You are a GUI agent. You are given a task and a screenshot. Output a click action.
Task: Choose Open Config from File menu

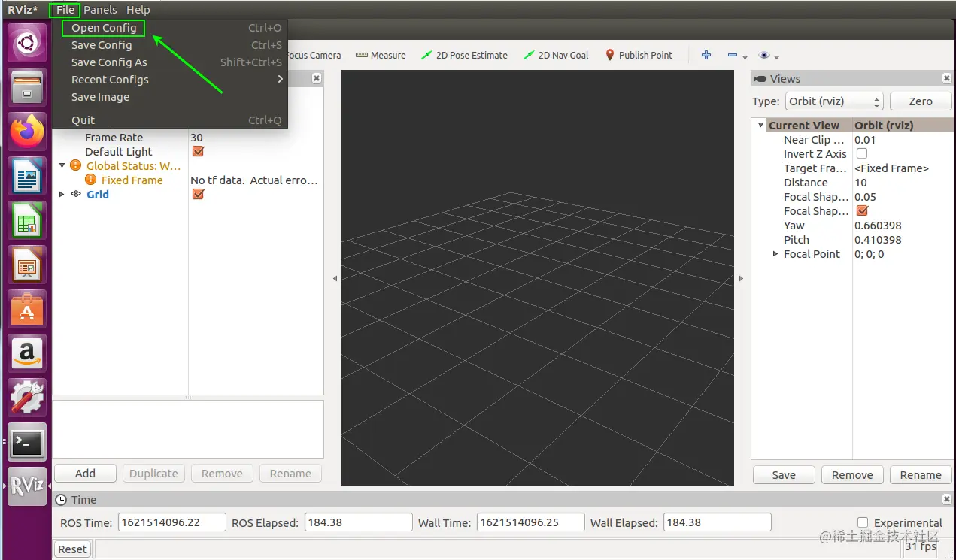pos(170,28)
